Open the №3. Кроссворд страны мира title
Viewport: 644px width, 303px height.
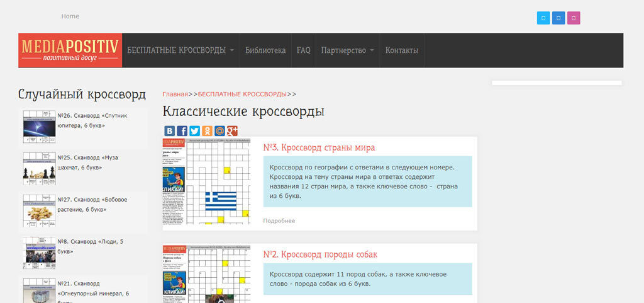tap(319, 147)
